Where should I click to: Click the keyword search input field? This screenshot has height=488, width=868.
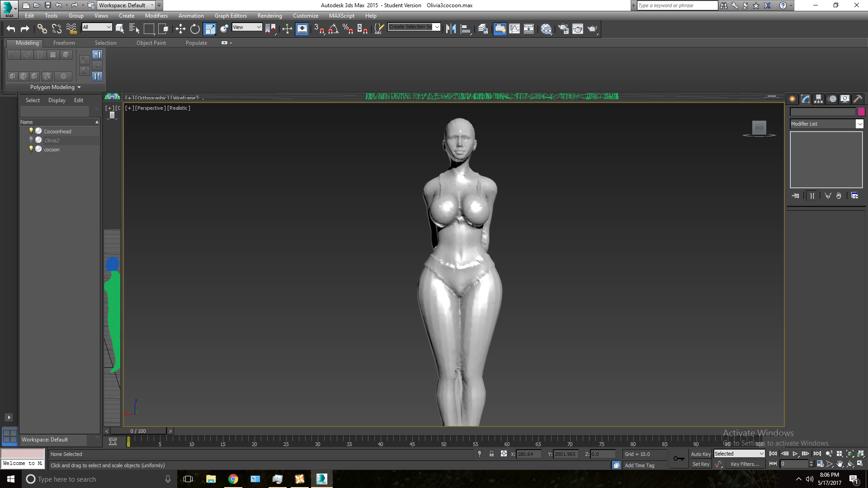click(x=677, y=5)
